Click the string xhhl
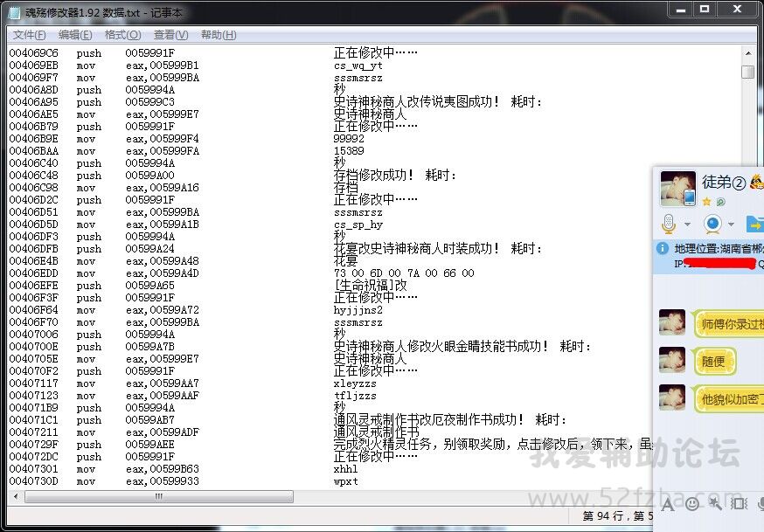Image resolution: width=764 pixels, height=532 pixels. (346, 469)
